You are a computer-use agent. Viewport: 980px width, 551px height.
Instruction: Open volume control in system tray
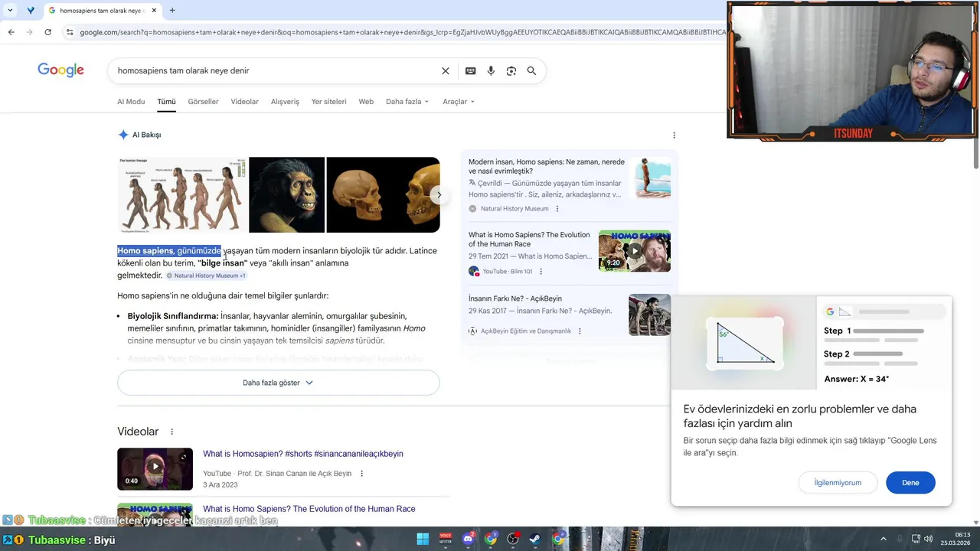[929, 539]
